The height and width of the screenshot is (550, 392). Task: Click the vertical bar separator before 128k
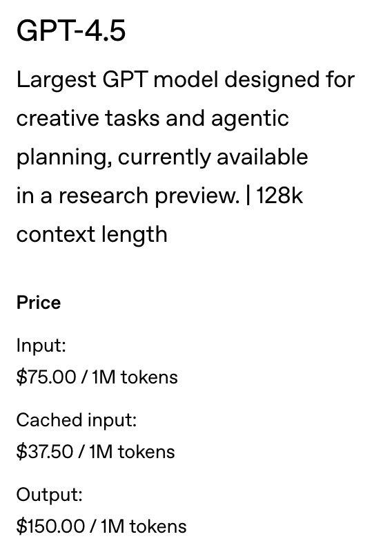(248, 196)
